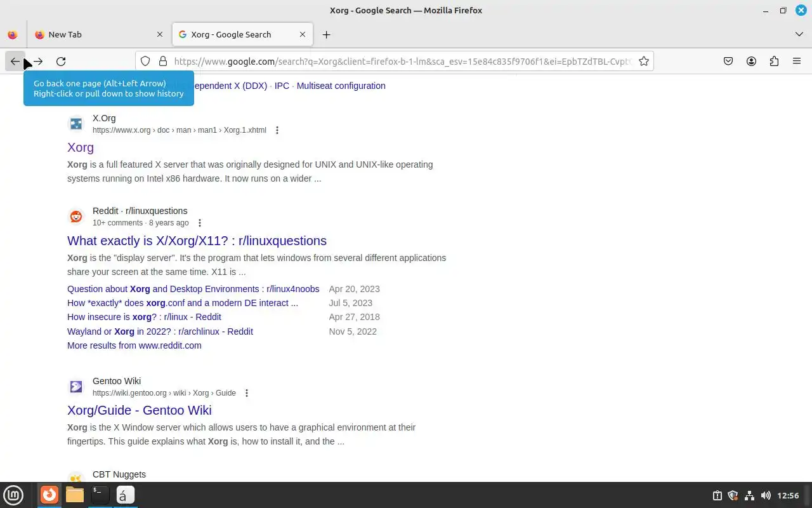This screenshot has height=508, width=812.
Task: Bookmark this page with the star icon
Action: coord(644,62)
